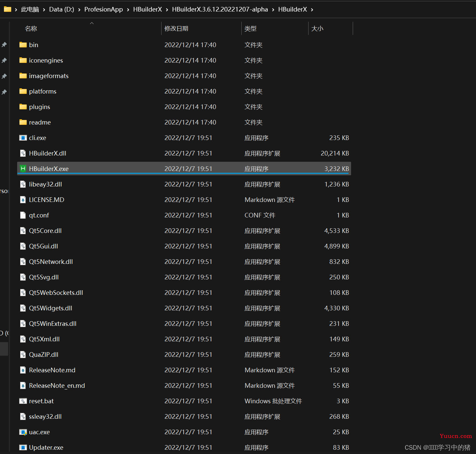
Task: Sort files by 类型 column header
Action: click(251, 29)
